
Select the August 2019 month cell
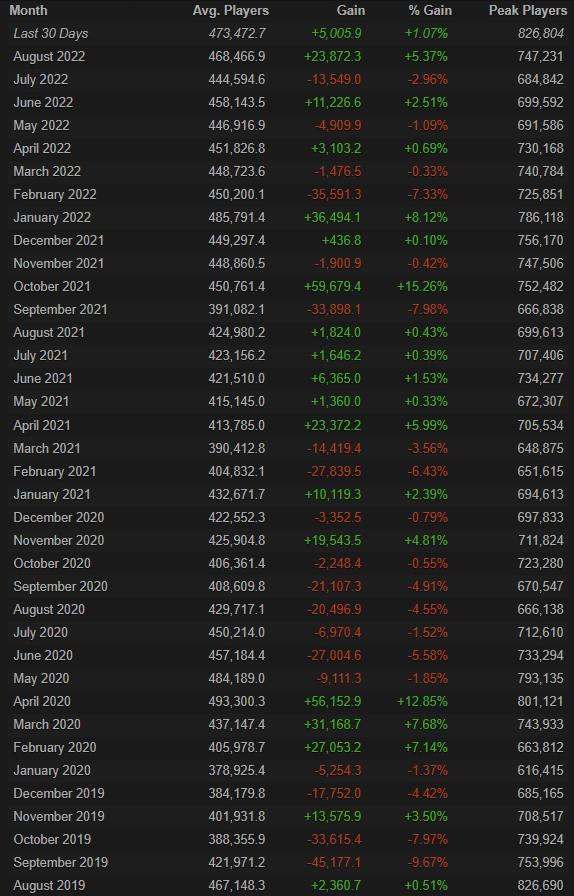(x=49, y=885)
